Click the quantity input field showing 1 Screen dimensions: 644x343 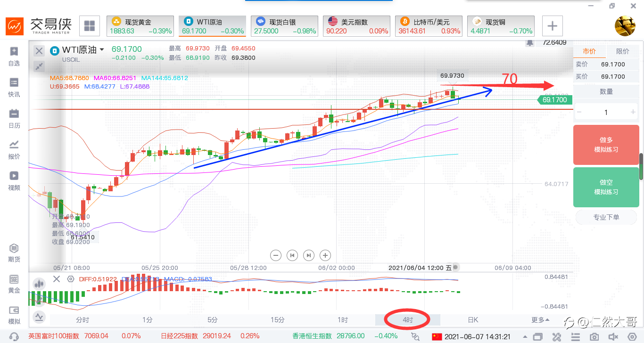[x=606, y=112]
